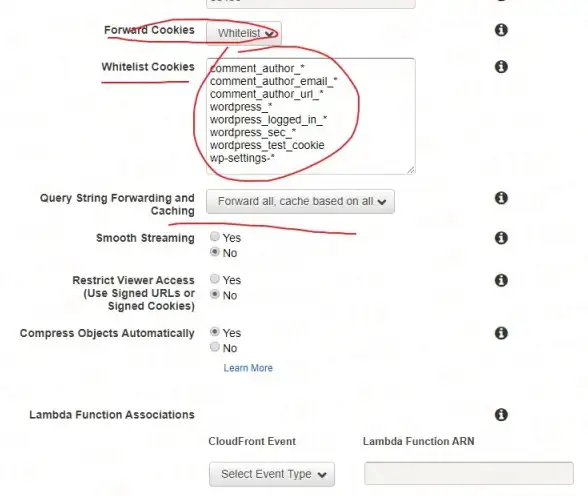Click info icon beside Whitelist Cookies
This screenshot has width=588, height=496.
tap(501, 67)
